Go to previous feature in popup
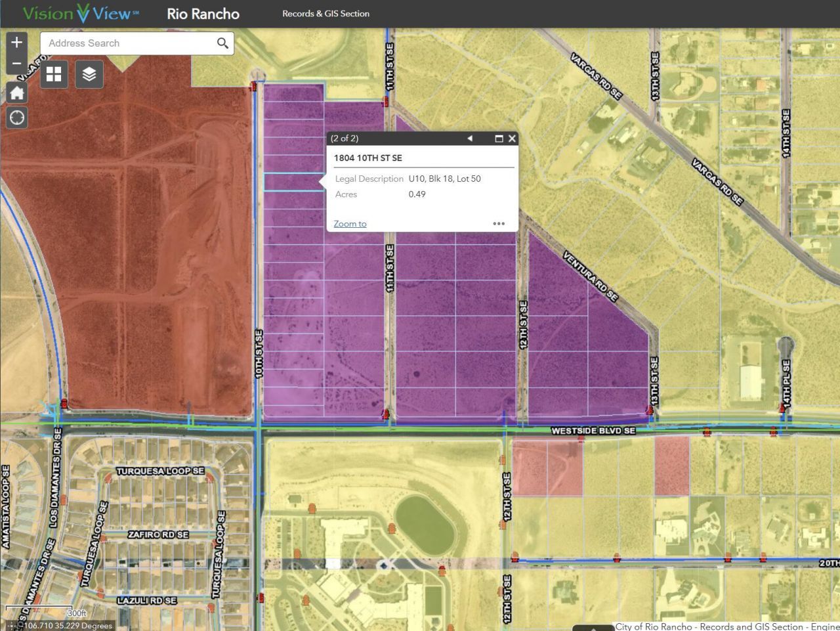The image size is (840, 631). click(x=470, y=139)
